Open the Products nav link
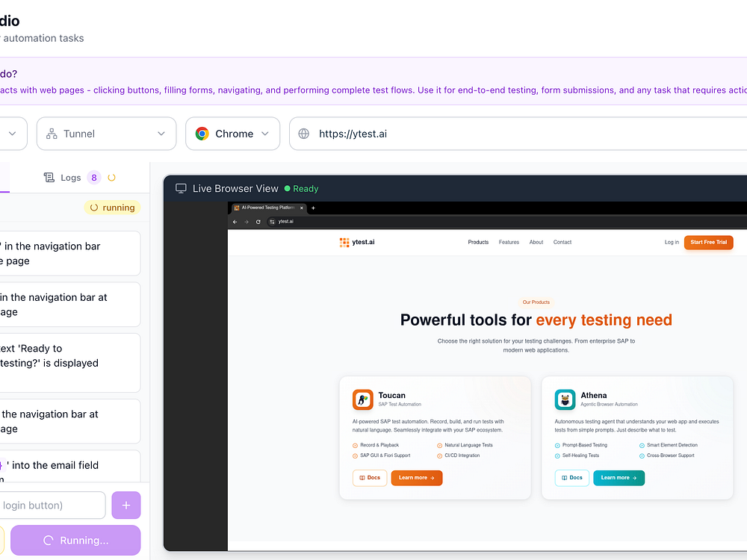This screenshot has width=747, height=560. click(x=478, y=243)
